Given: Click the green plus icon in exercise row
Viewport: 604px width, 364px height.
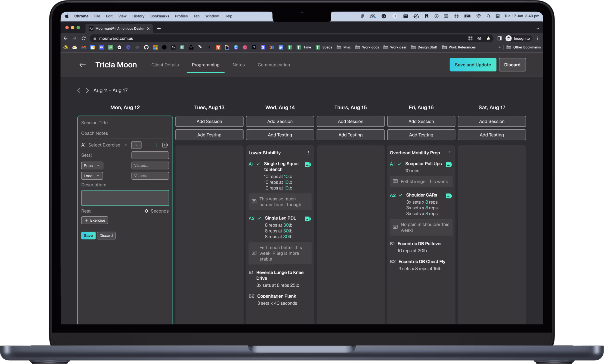Looking at the screenshot, I should 156,145.
